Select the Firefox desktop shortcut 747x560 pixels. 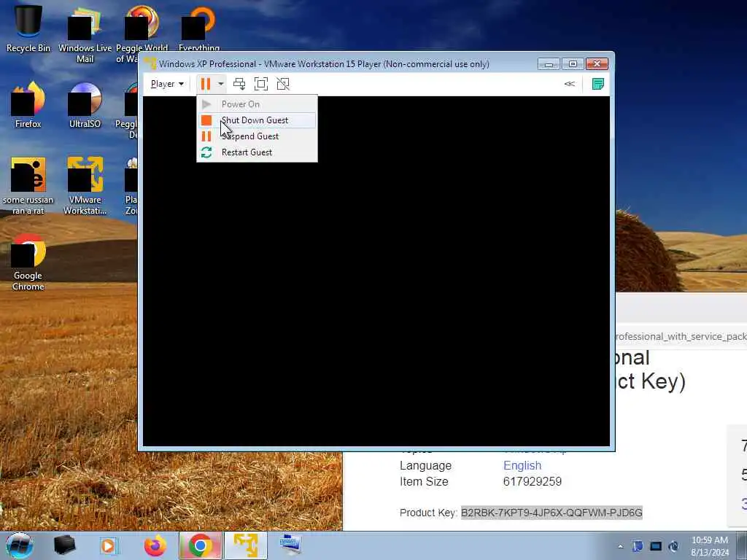click(x=28, y=105)
